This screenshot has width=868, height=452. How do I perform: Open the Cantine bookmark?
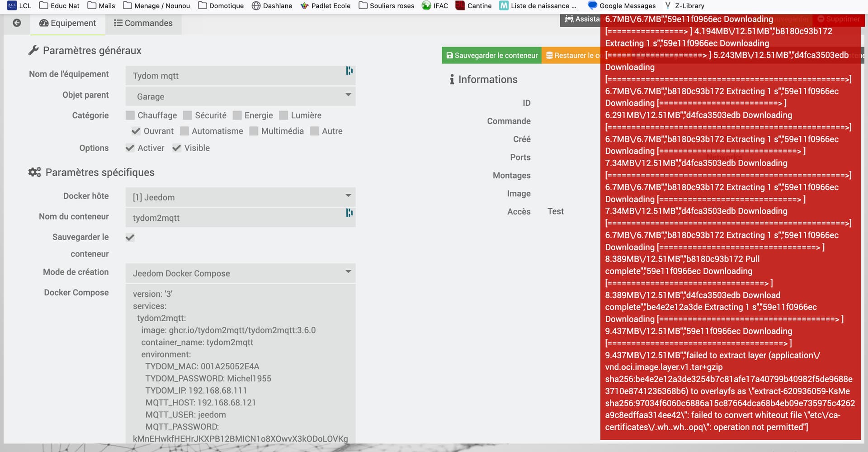coord(474,6)
